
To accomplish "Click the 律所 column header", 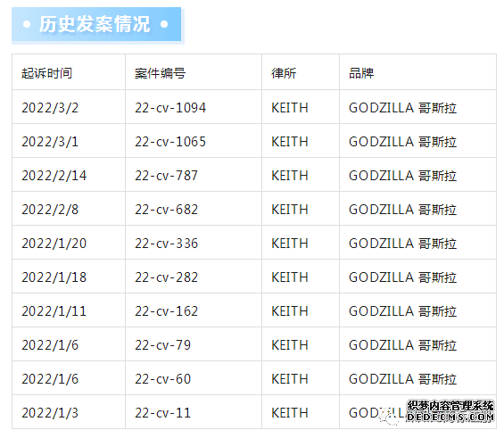I will [284, 73].
